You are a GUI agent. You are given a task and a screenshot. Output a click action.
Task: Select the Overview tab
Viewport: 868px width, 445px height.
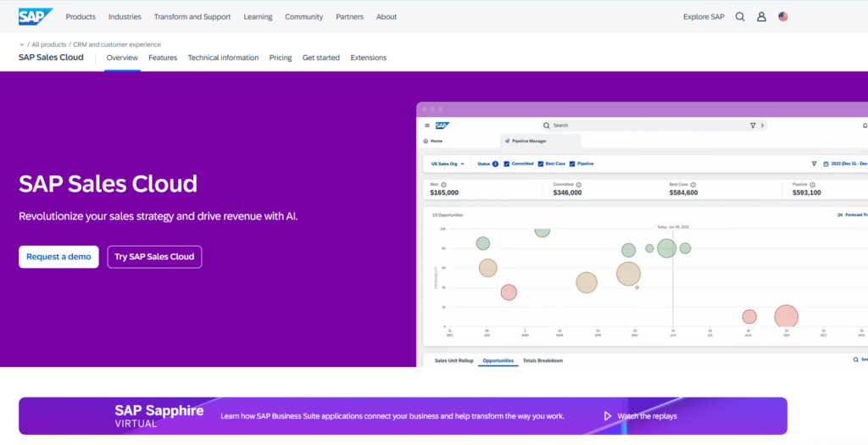[x=122, y=58]
